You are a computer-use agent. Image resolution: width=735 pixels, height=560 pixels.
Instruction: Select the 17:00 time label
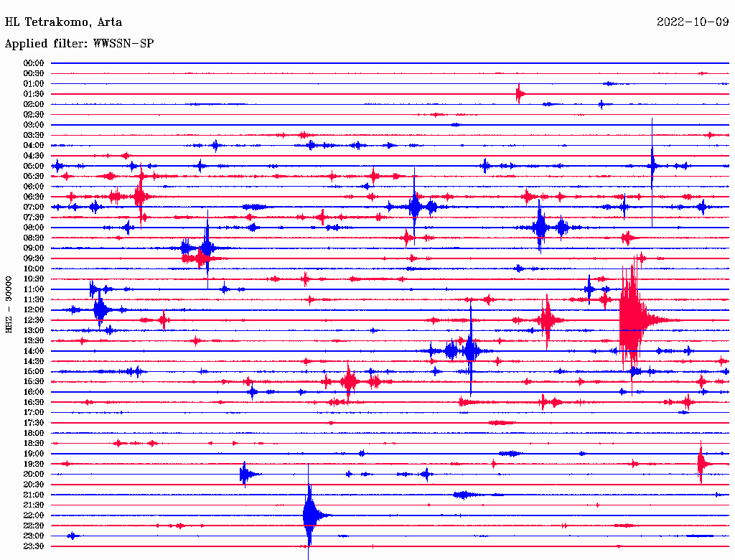(x=34, y=413)
